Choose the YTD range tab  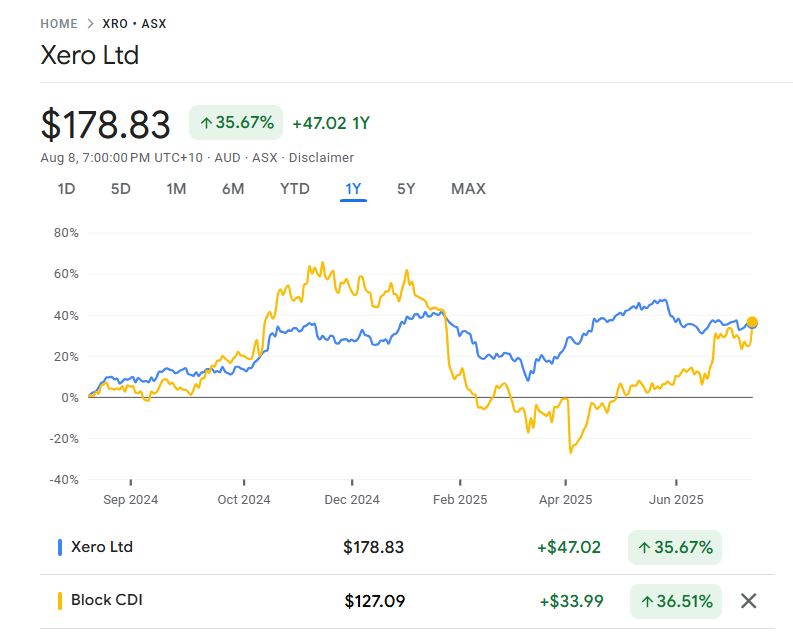[x=295, y=189]
